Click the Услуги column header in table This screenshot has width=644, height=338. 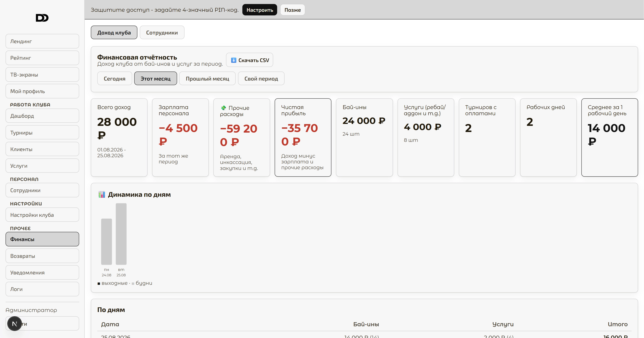(503, 324)
